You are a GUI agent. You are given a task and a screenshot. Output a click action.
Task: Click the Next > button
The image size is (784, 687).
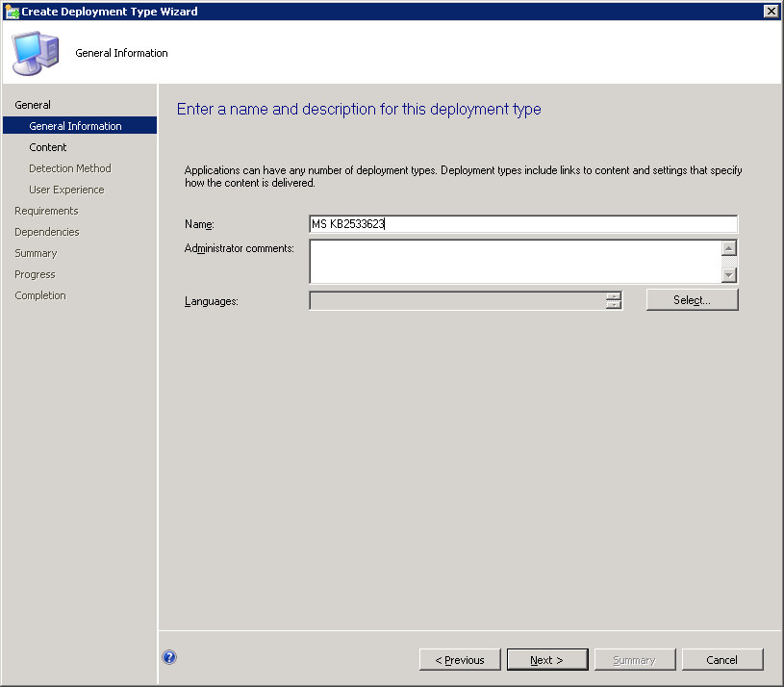coord(547,660)
